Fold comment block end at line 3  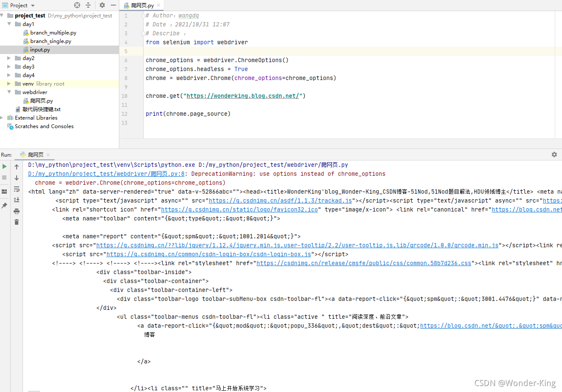143,33
